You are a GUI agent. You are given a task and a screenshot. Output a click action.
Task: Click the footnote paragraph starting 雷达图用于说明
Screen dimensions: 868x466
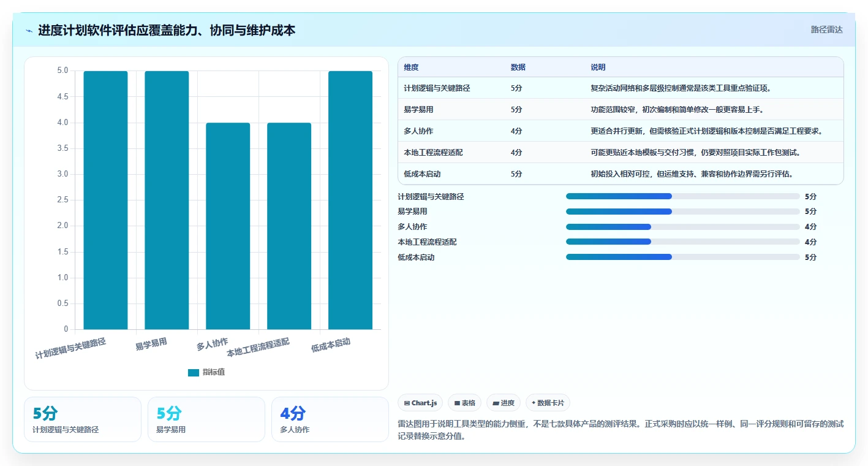coord(621,429)
